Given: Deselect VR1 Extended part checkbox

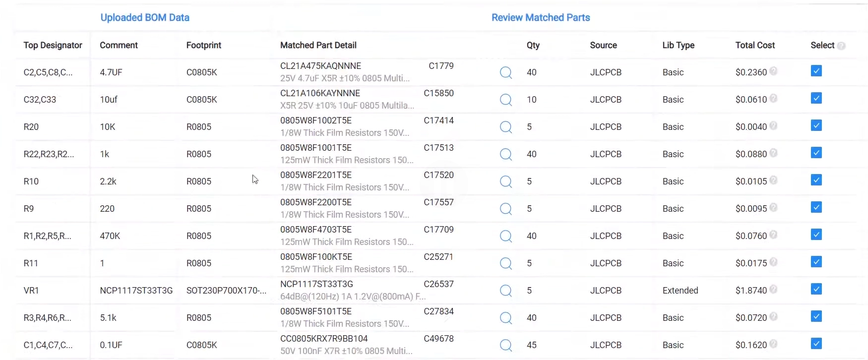Looking at the screenshot, I should 816,289.
